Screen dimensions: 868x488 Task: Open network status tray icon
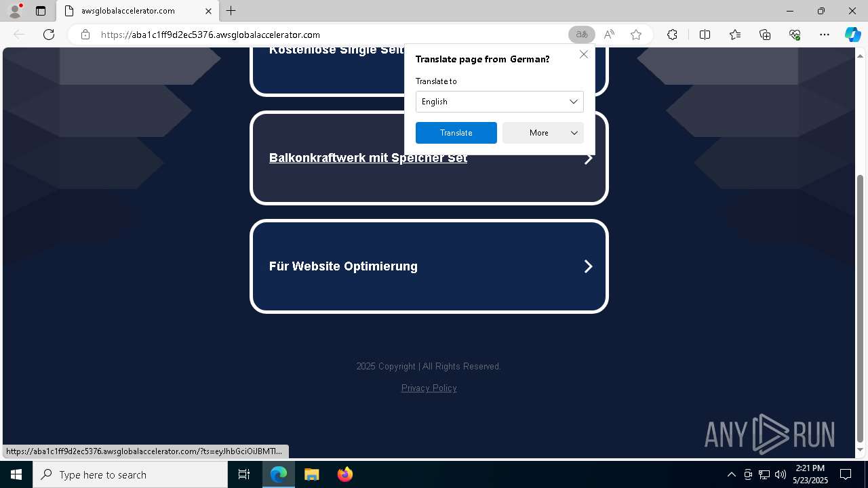[764, 474]
